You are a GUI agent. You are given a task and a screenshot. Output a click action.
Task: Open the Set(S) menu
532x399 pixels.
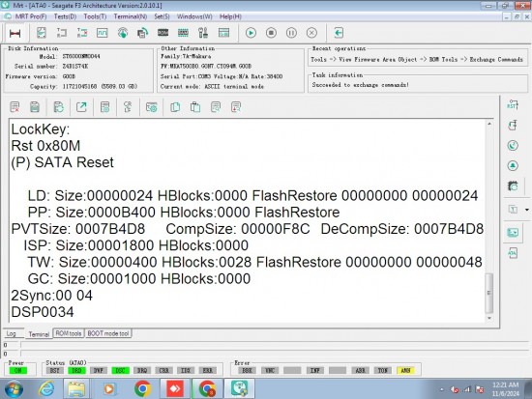pyautogui.click(x=162, y=16)
